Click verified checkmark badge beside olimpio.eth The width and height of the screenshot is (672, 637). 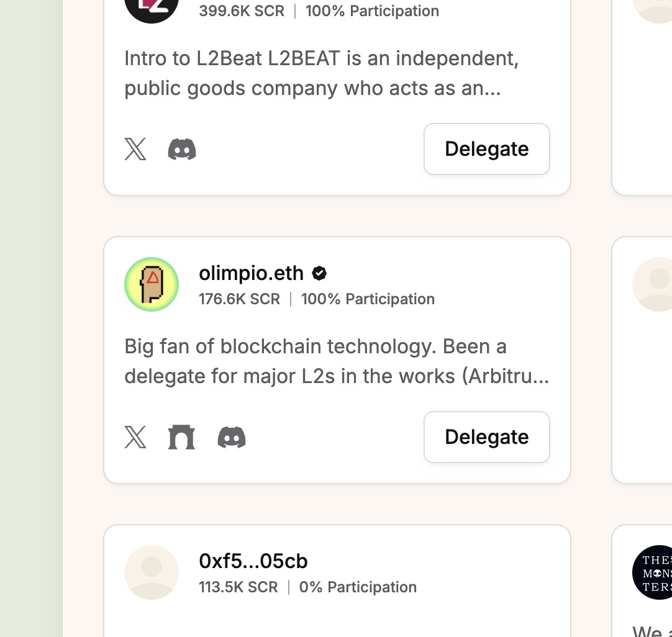(x=319, y=273)
